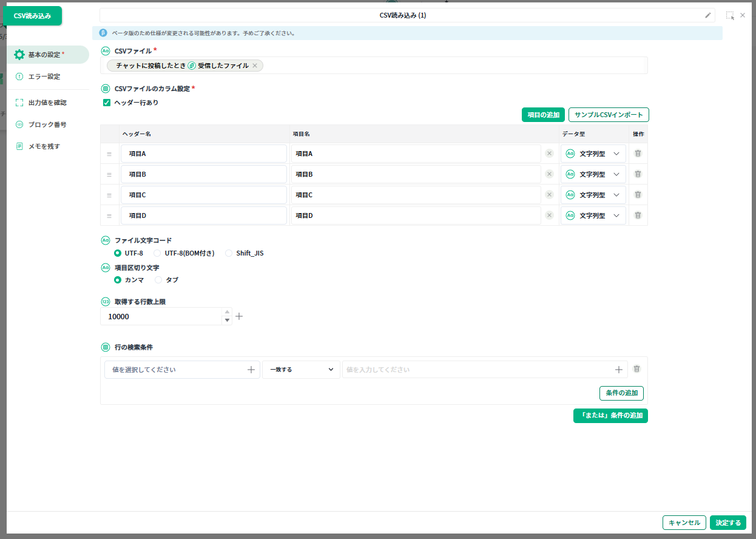756x539 pixels.
Task: Click the plus icon in 値を選択してください field
Action: click(x=251, y=370)
